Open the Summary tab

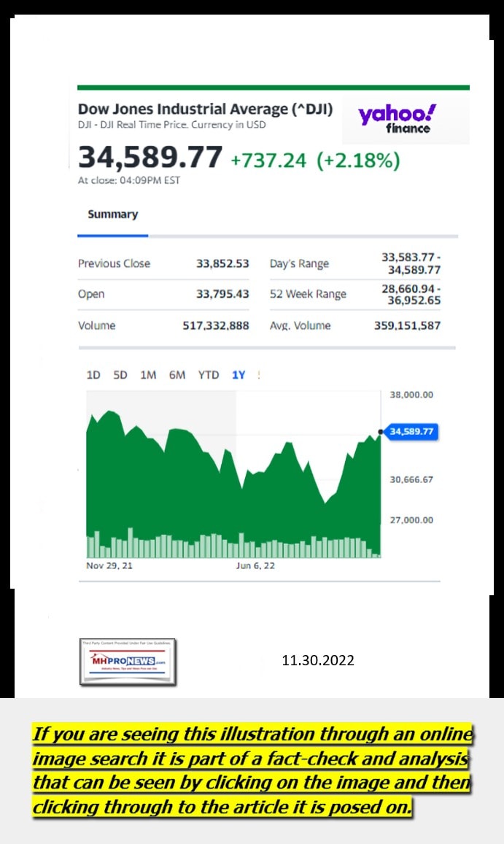(x=112, y=214)
